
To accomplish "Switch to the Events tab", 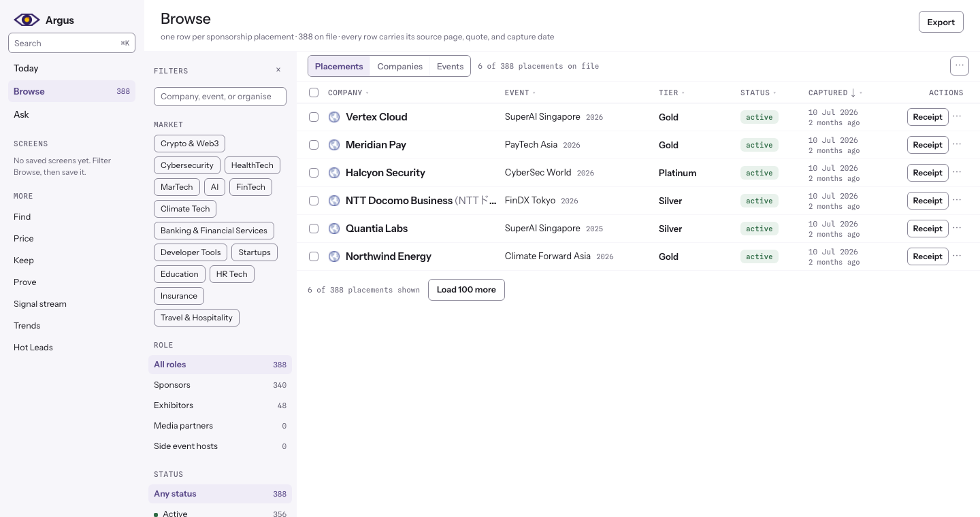I will click(x=450, y=66).
